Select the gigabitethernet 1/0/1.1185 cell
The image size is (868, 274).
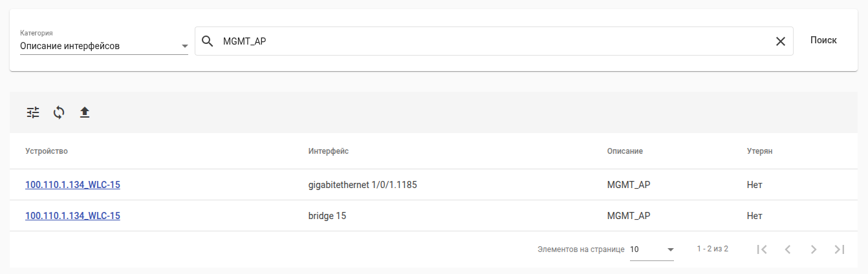point(363,185)
